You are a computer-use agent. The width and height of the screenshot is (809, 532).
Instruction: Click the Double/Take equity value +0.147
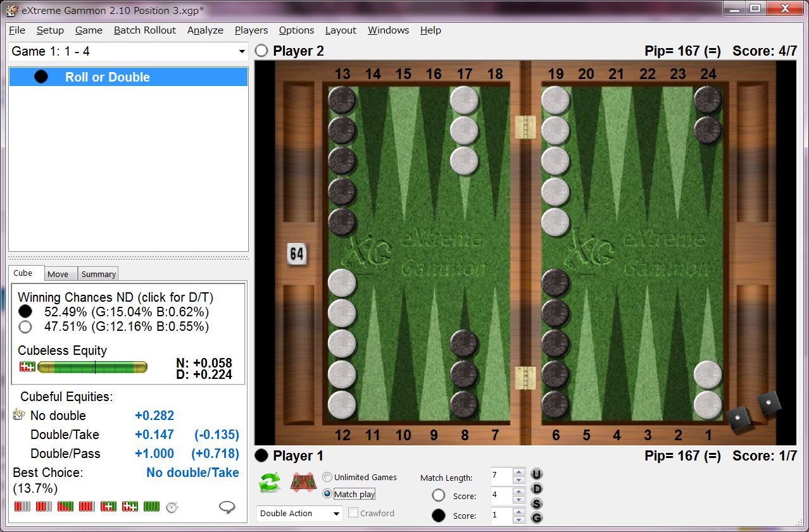(154, 435)
